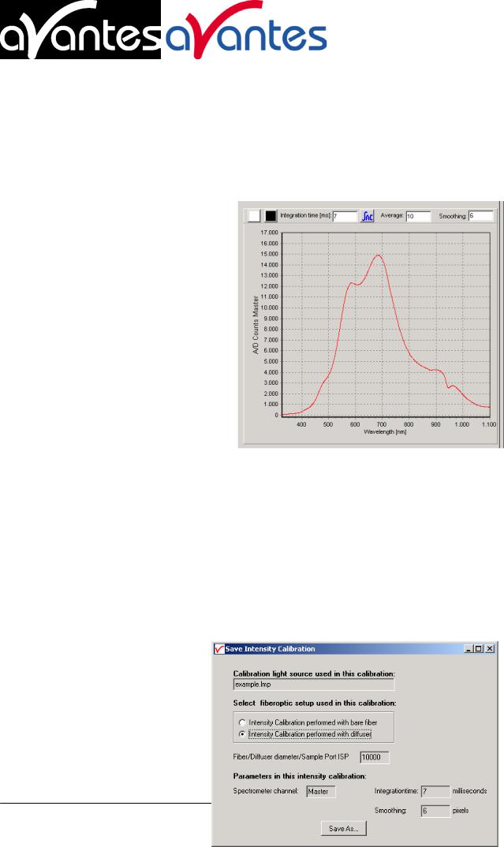Click the example.lmp calibration light source field
Viewport: 504px width, 847px height.
point(314,685)
